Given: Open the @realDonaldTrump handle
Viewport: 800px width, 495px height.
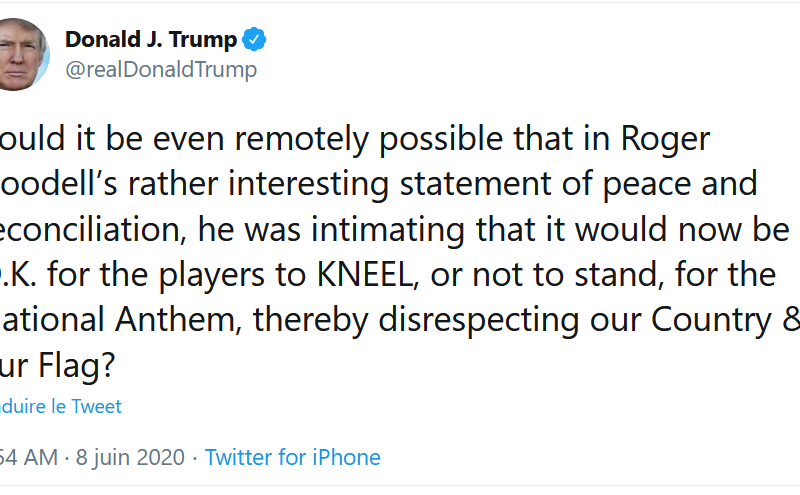Looking at the screenshot, I should tap(160, 69).
